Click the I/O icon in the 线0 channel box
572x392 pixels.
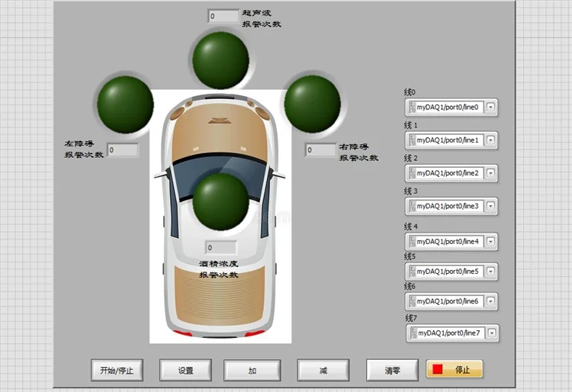click(412, 108)
